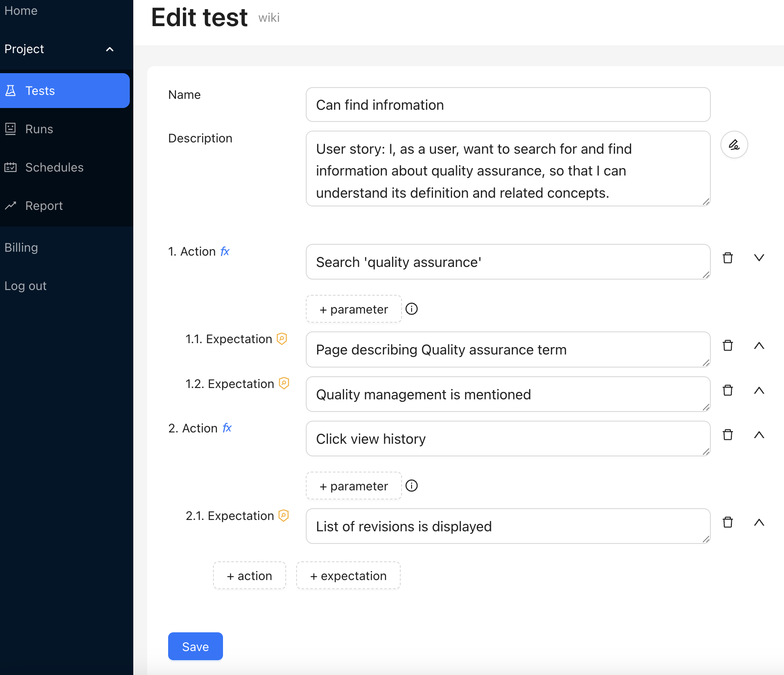784x675 pixels.
Task: Click the fx icon next to Action 1
Action: (225, 251)
